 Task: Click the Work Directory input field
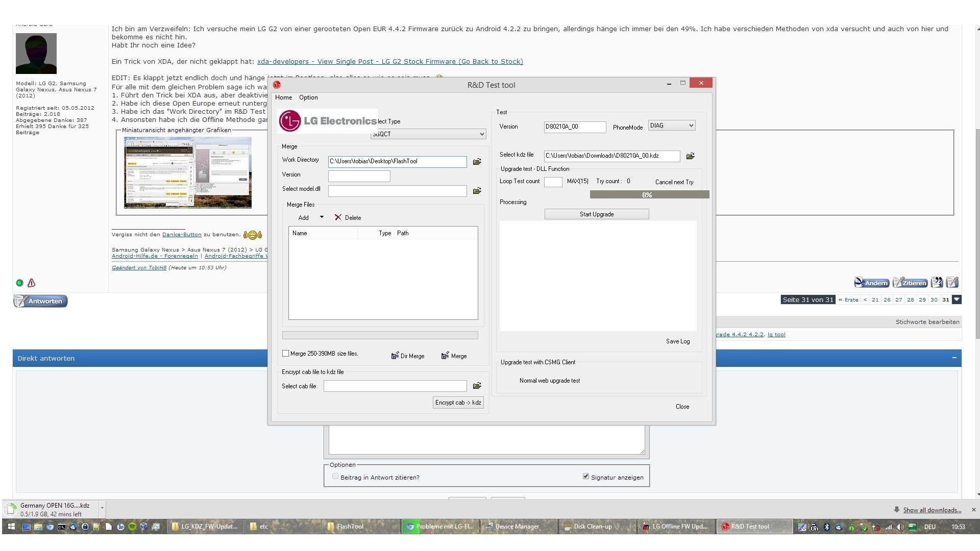(397, 162)
